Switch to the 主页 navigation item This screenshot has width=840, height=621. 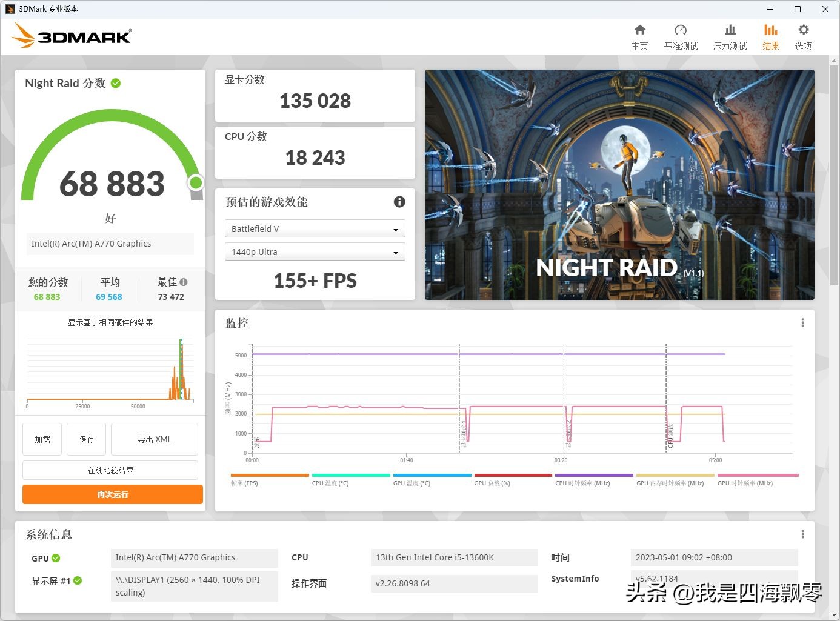click(640, 35)
